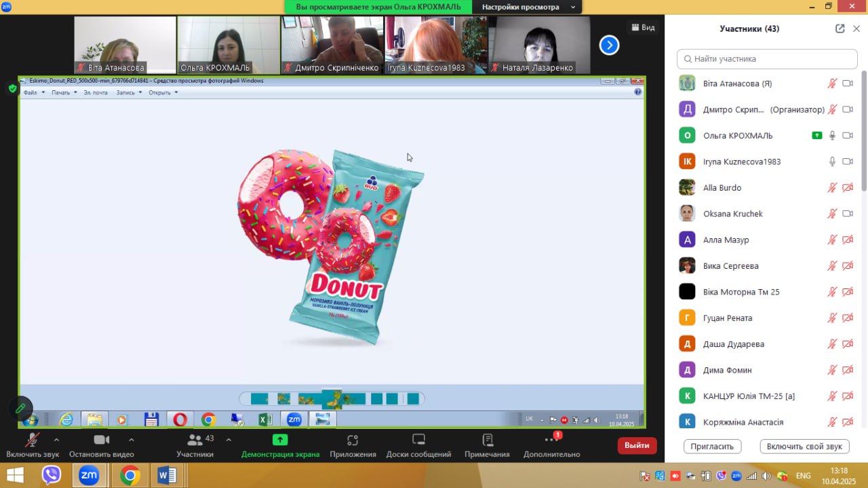Viewport: 868px width, 488px height.
Task: Select participant Дима Фомин in list
Action: (767, 370)
